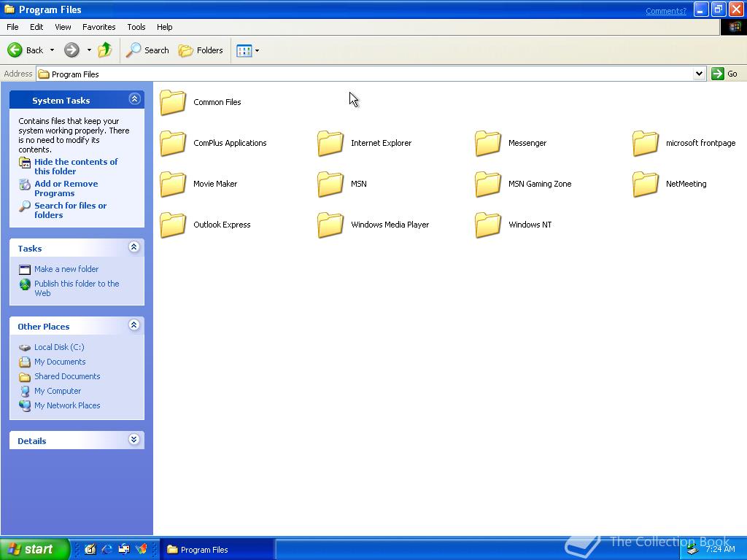
Task: Select the MSN Gaming Zone folder icon
Action: coord(488,184)
